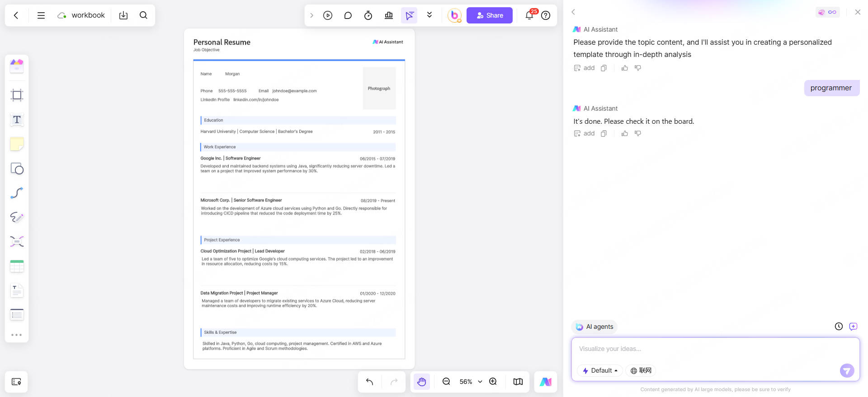Click the AI credits infinity badge

828,12
